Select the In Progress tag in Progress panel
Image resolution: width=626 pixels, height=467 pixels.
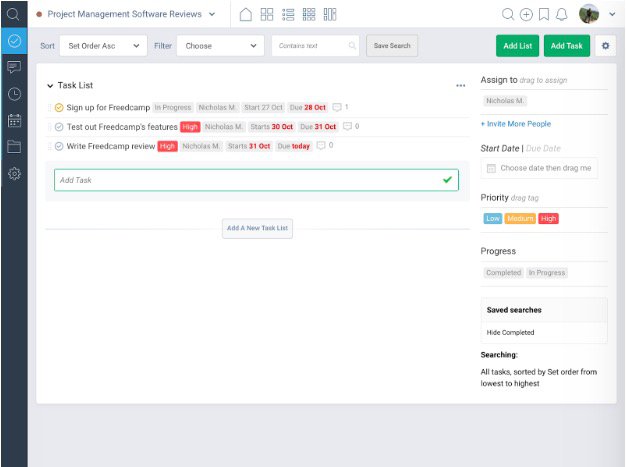coord(547,273)
